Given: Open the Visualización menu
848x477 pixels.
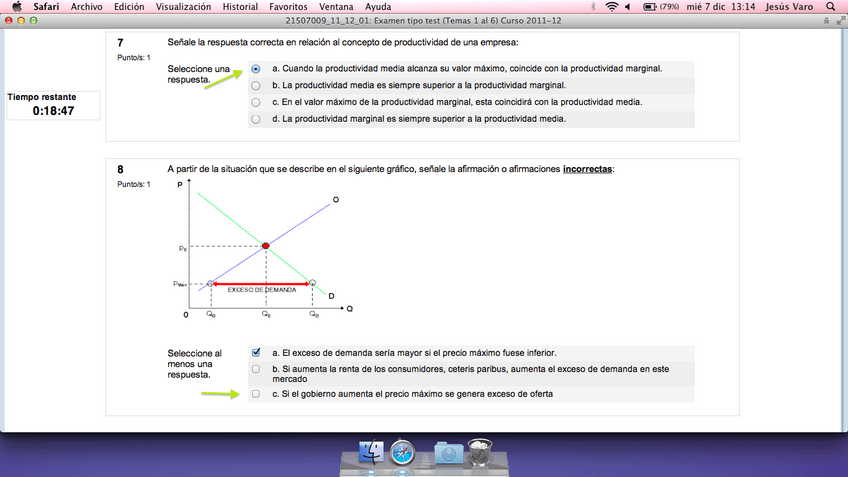Looking at the screenshot, I should (183, 6).
